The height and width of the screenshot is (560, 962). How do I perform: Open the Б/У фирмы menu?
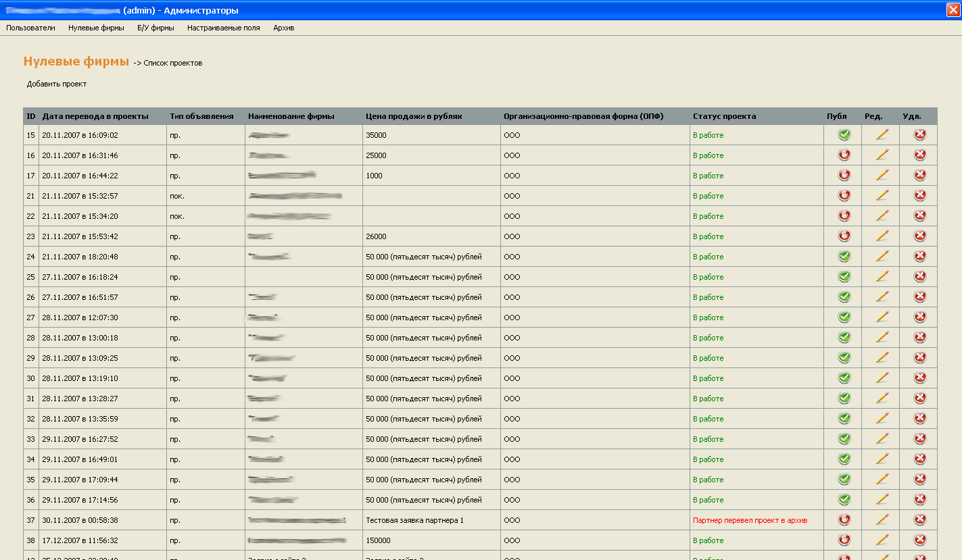(x=155, y=28)
